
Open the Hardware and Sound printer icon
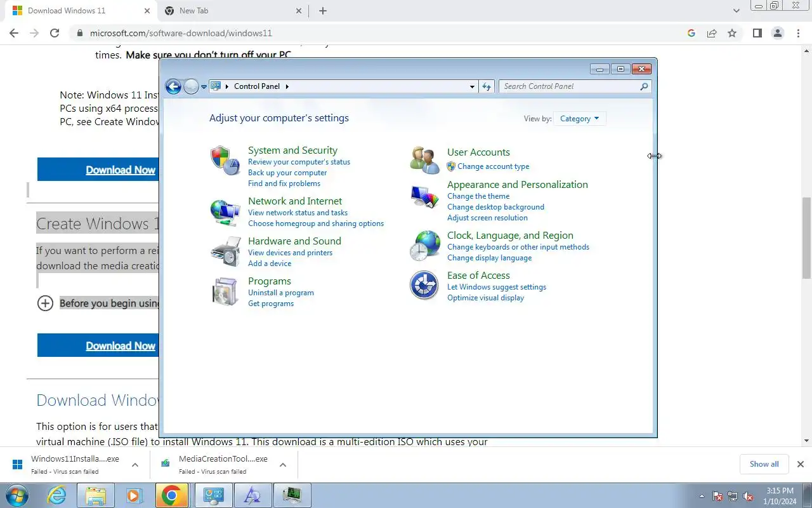(225, 251)
